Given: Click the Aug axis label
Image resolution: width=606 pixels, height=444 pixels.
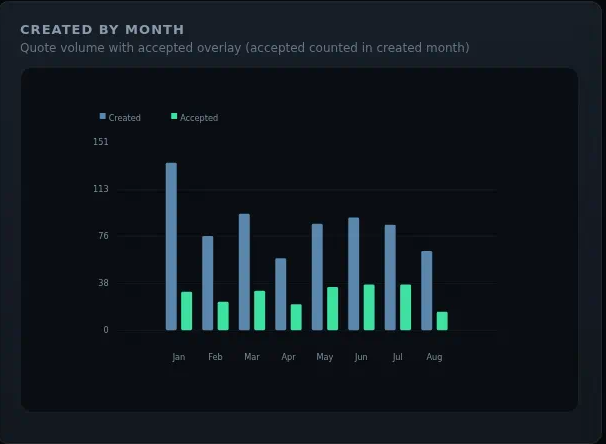Looking at the screenshot, I should (x=434, y=357).
